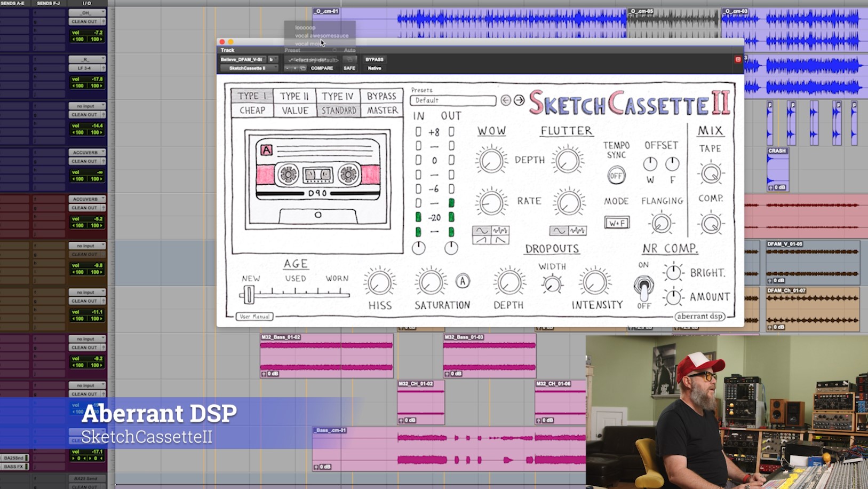
Task: Select the Wow sine wave shape
Action: pos(481,231)
